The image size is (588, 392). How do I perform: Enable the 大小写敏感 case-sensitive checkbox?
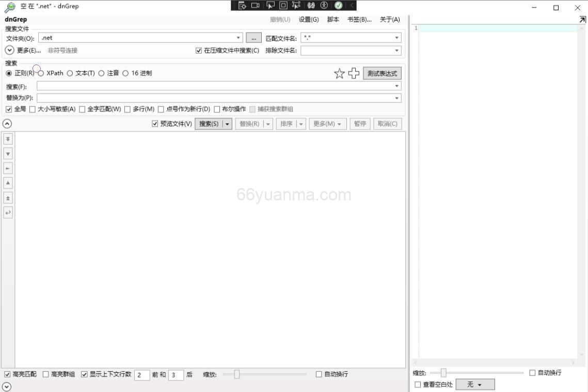coord(34,109)
